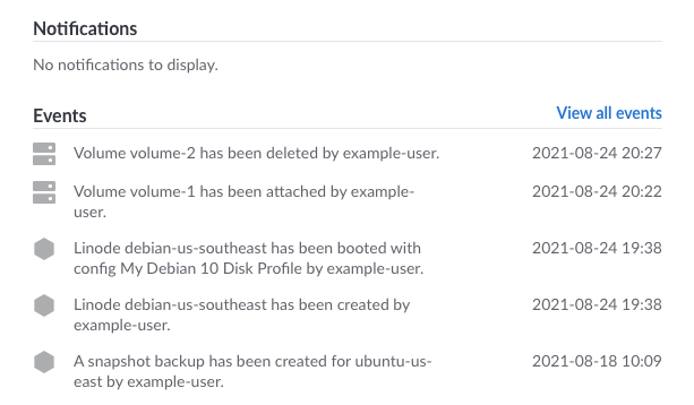Click volume icon beside volume-1 attached event
Image resolution: width=694 pixels, height=405 pixels.
[x=44, y=192]
